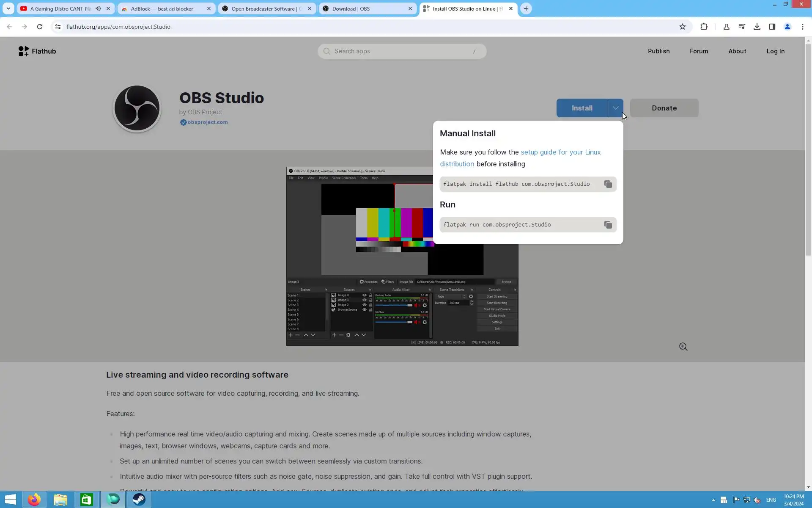Copy the flatpak run command
This screenshot has width=812, height=508.
pyautogui.click(x=608, y=225)
